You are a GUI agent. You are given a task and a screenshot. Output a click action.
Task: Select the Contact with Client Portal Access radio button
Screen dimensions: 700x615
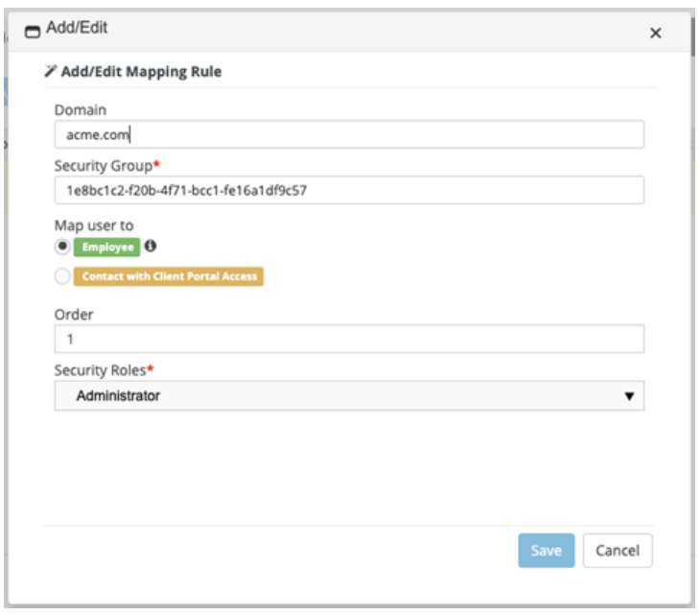coord(62,276)
